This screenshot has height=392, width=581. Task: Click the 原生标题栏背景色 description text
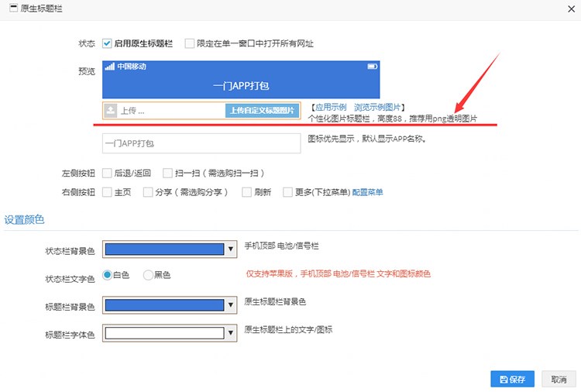[x=275, y=302]
